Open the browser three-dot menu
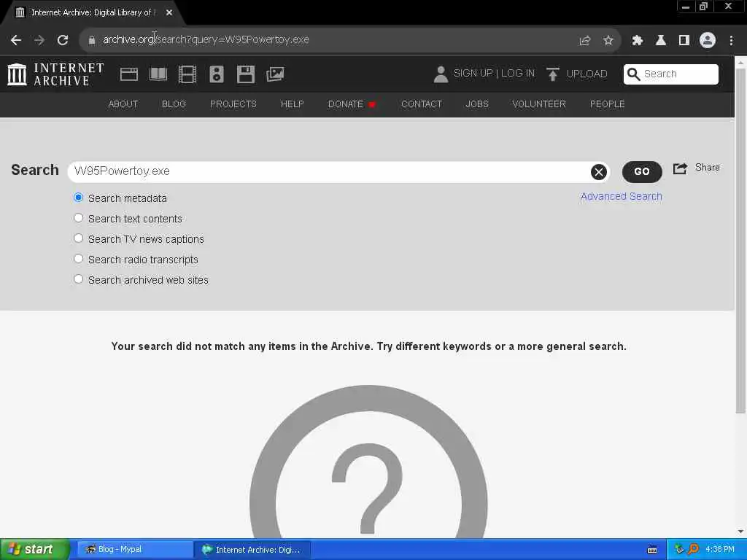Image resolution: width=747 pixels, height=560 pixels. (731, 40)
